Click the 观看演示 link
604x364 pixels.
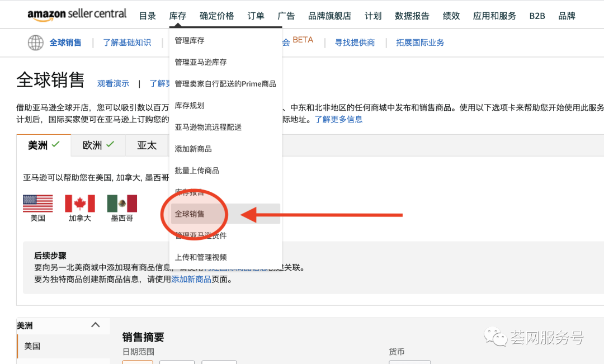click(x=113, y=83)
